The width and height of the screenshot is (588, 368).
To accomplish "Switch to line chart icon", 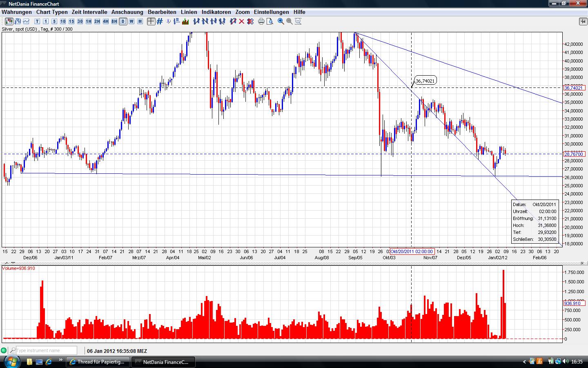I will [27, 21].
